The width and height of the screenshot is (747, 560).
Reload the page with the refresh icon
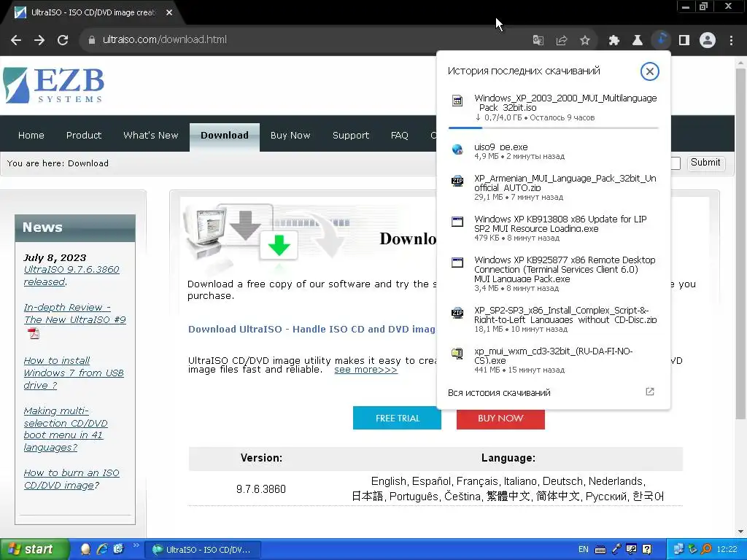(x=63, y=40)
